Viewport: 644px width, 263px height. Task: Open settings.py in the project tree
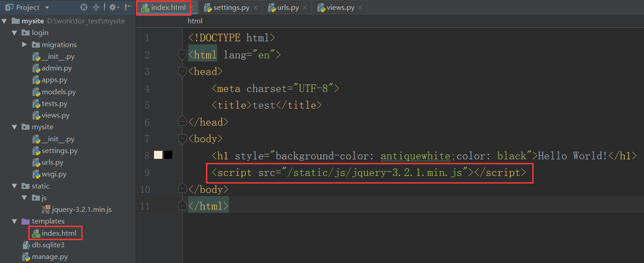point(60,151)
